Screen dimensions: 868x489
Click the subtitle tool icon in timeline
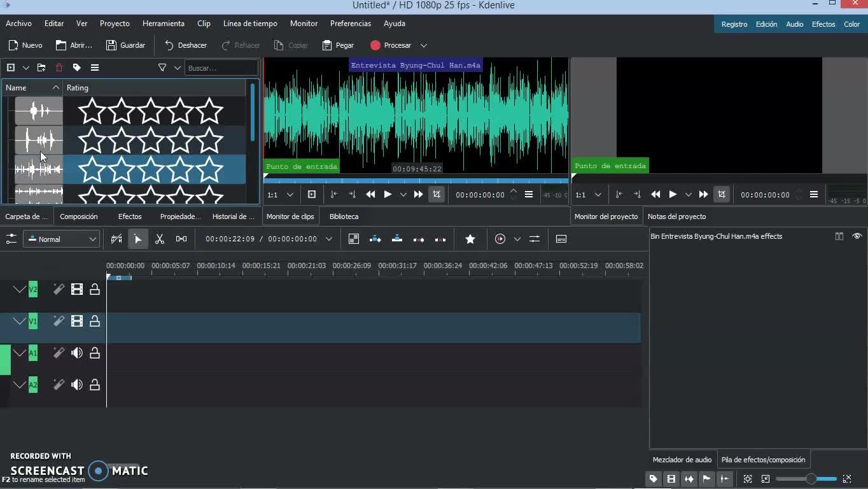[561, 239]
